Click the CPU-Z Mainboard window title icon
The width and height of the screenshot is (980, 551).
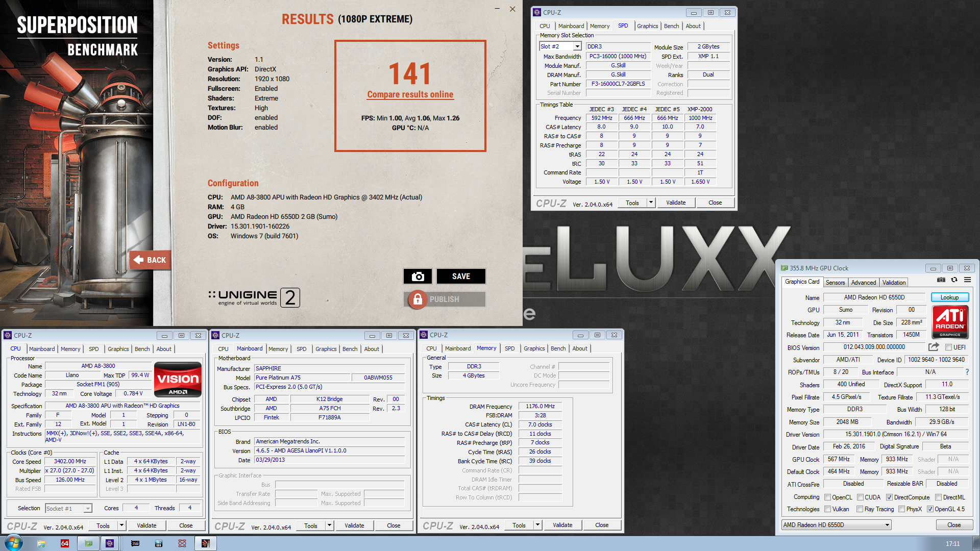click(215, 335)
